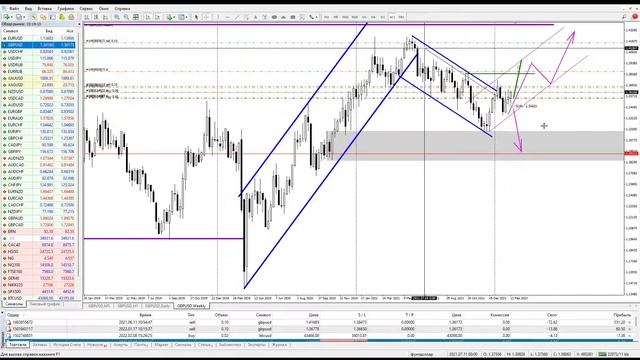Switch to GBPUSD,Daily chart tab
Viewport: 640px width, 360px height.
click(157, 306)
